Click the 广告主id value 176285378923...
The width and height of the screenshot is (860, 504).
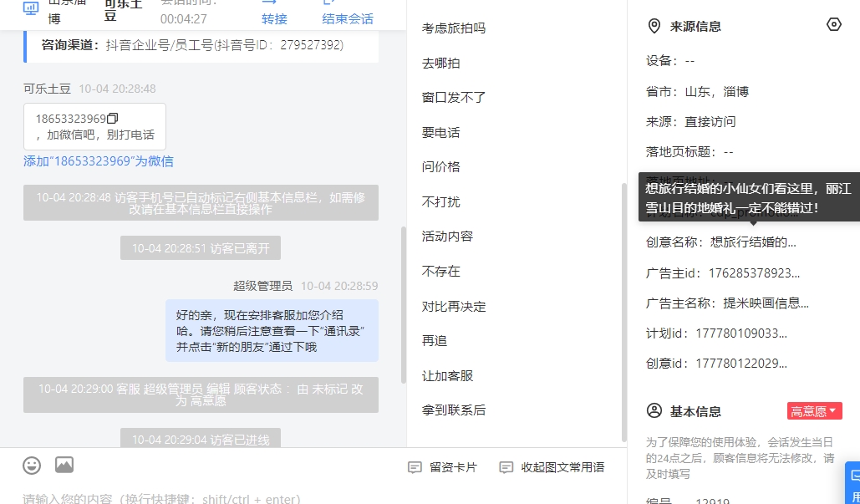tap(754, 273)
